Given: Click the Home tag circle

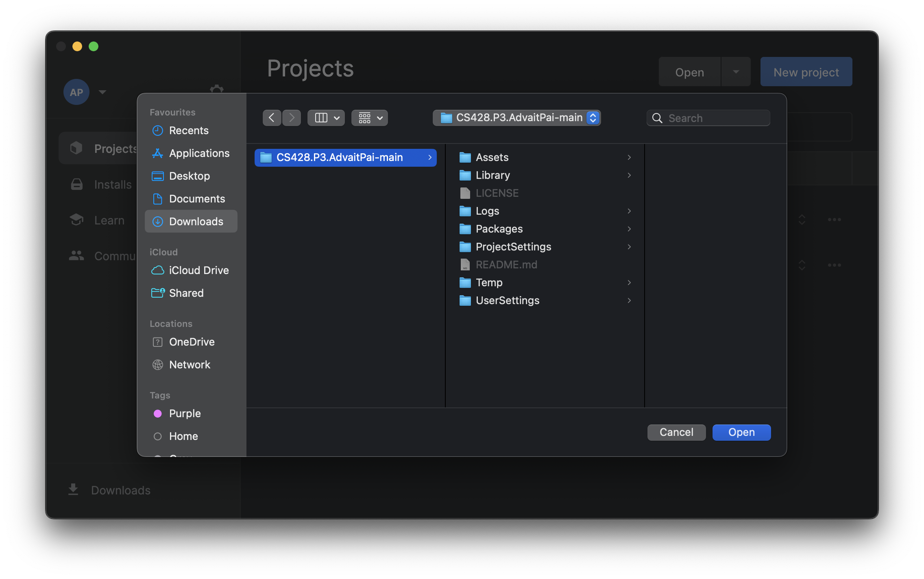Looking at the screenshot, I should 158,436.
